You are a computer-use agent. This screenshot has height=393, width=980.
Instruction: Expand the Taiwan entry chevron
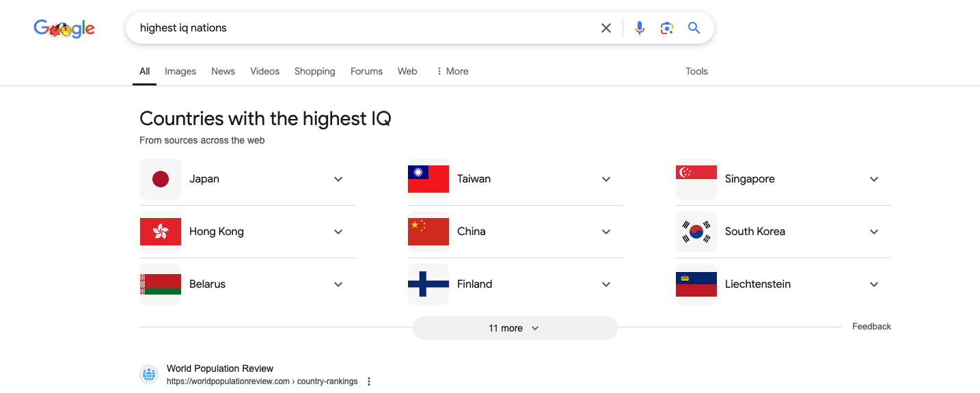pyautogui.click(x=606, y=179)
